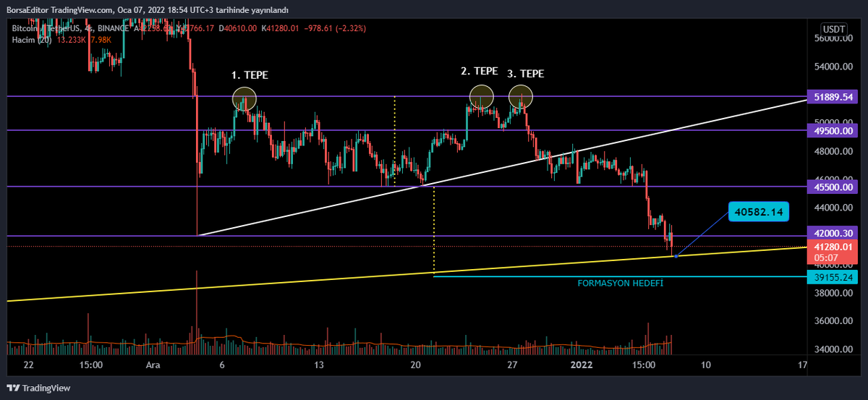Click the '10' date label on time axis

(706, 365)
